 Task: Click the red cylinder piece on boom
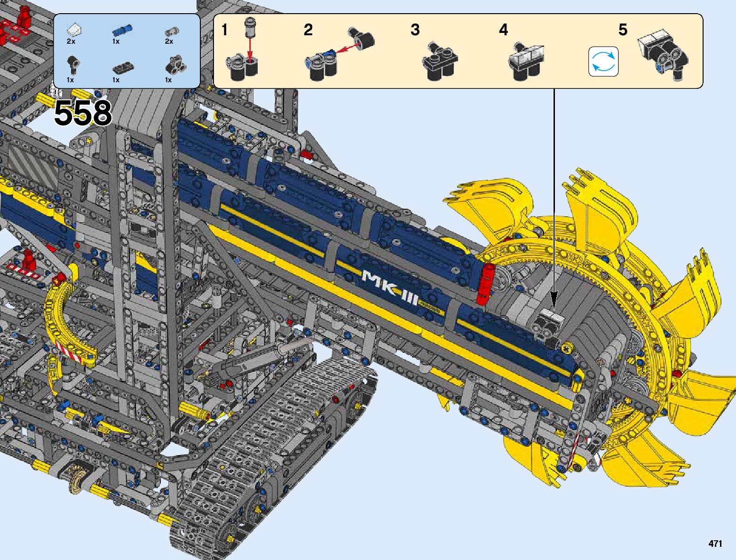[484, 284]
